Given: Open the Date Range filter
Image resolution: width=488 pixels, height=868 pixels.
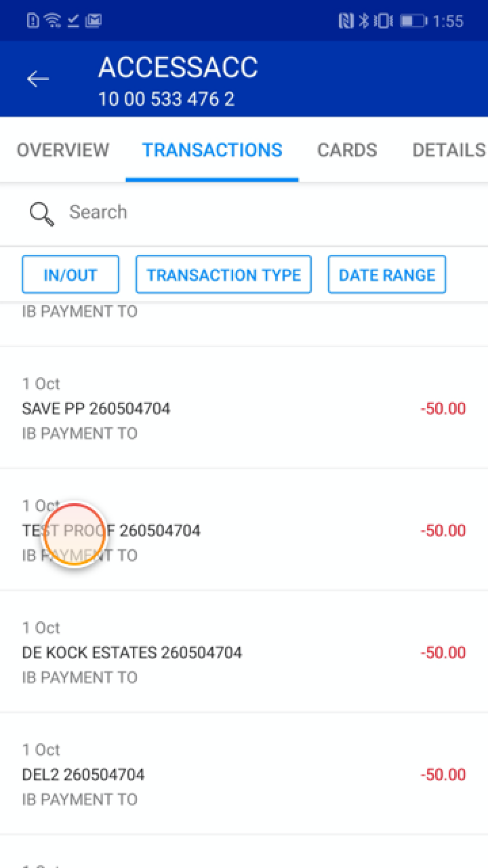Looking at the screenshot, I should (x=387, y=275).
